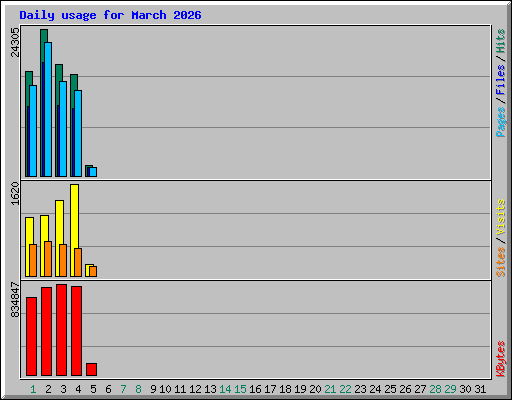The width and height of the screenshot is (512, 400).
Task: Click the green hits bar top for day 2
Action: 44,35
